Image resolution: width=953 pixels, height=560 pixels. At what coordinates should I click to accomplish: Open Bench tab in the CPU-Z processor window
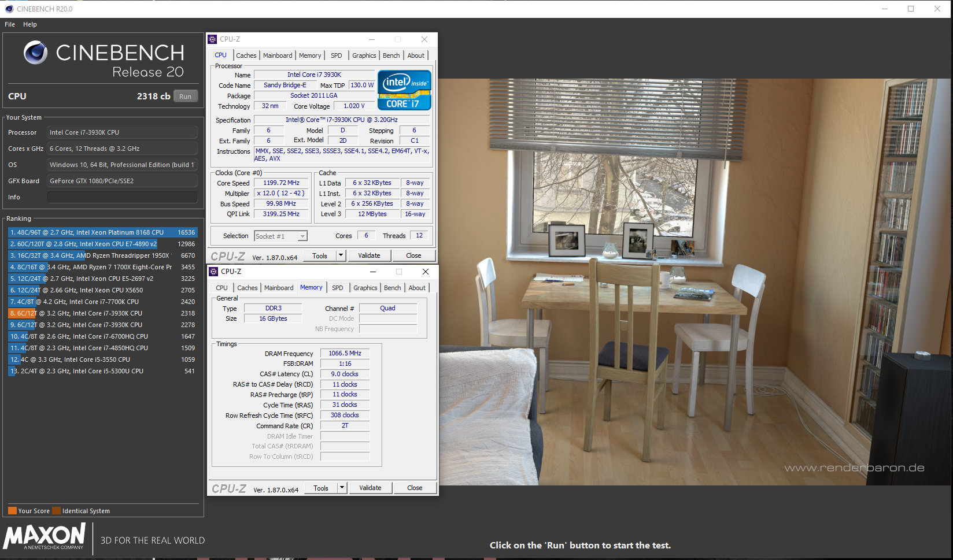point(391,55)
